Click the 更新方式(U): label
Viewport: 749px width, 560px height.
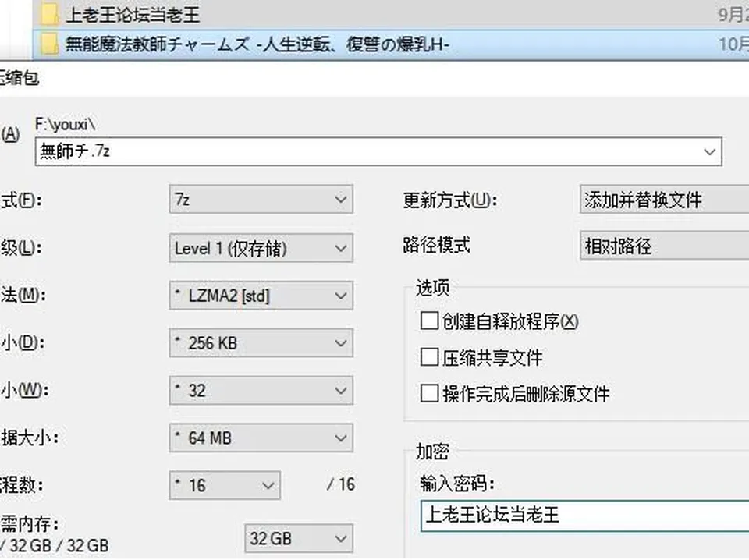point(450,200)
